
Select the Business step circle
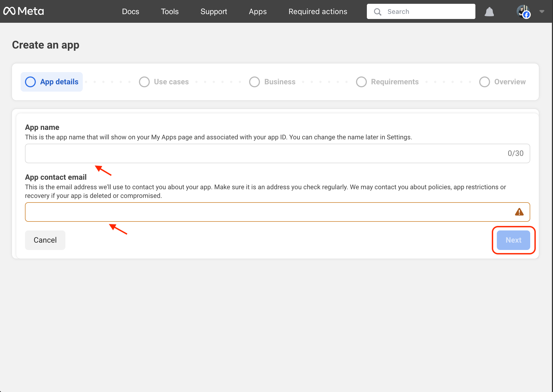point(255,82)
